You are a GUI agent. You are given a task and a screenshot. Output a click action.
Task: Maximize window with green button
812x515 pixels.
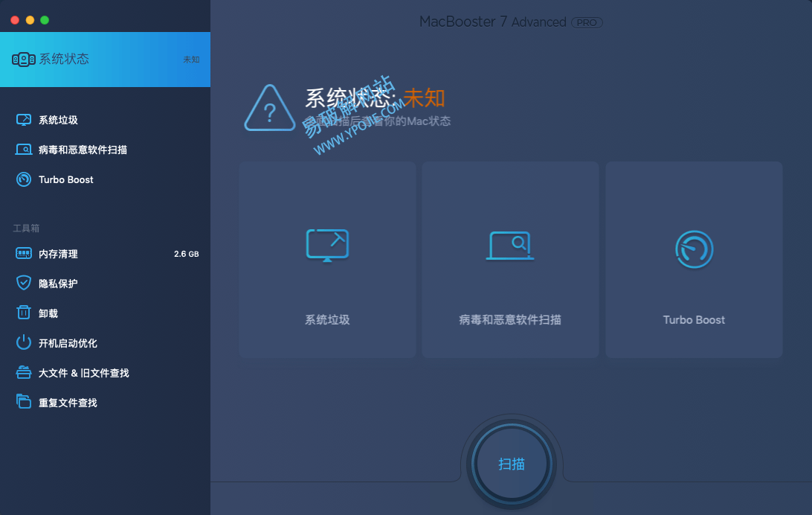click(x=45, y=20)
